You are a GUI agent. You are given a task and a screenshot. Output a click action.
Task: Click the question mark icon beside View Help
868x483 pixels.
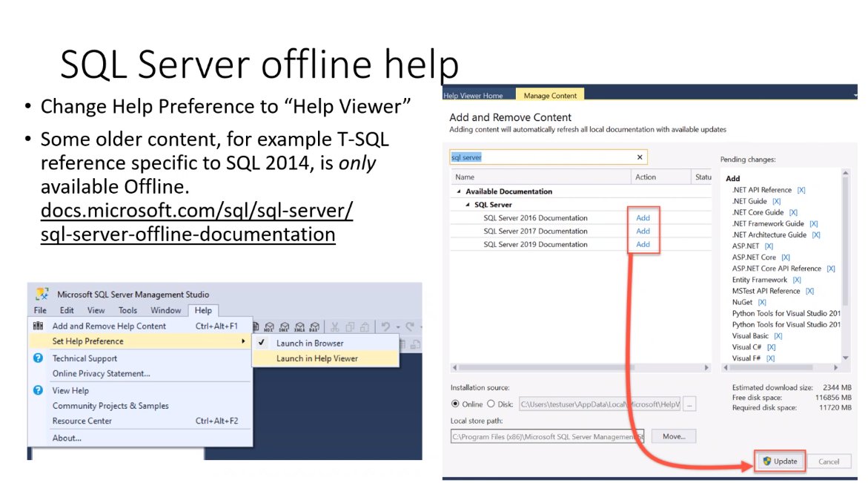pyautogui.click(x=38, y=390)
